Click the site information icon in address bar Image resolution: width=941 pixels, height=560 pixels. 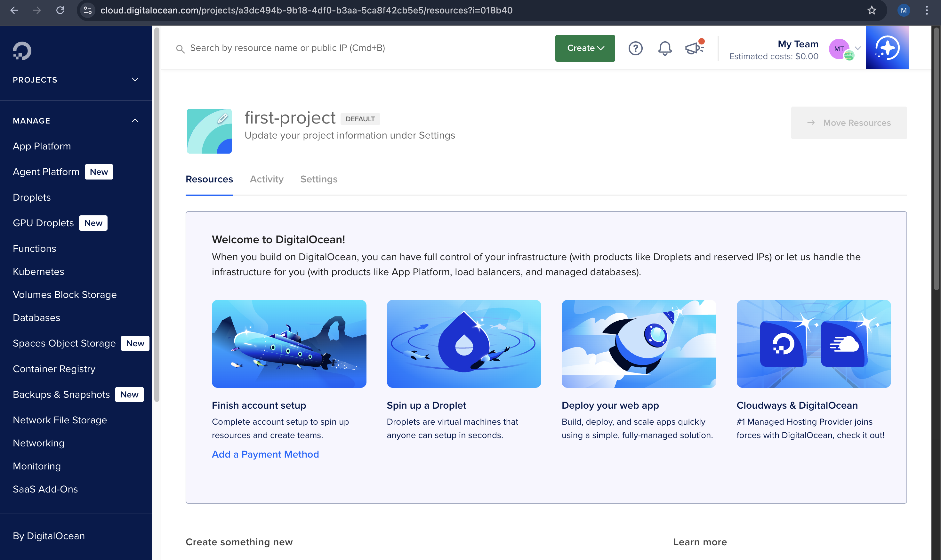(x=88, y=10)
